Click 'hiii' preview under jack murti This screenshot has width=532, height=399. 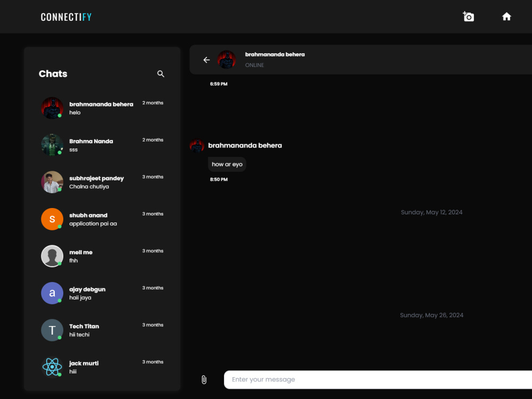(x=73, y=371)
